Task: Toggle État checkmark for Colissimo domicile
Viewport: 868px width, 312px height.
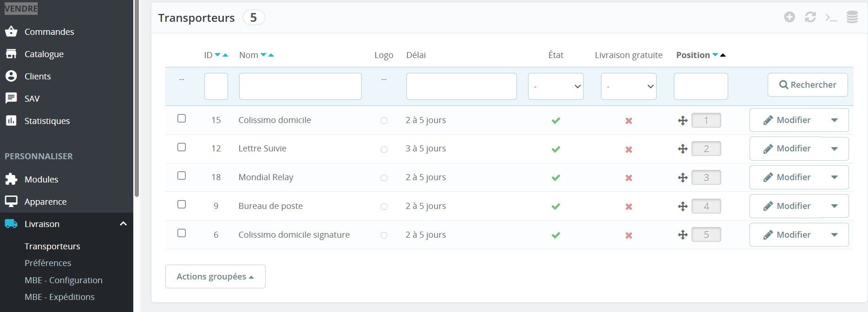Action: click(556, 121)
